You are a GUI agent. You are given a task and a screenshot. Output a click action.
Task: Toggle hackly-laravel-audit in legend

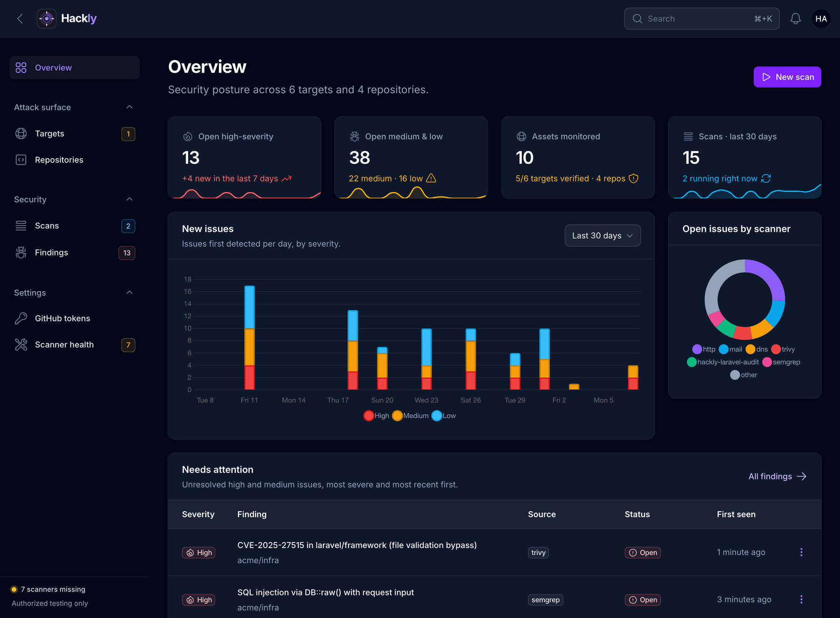click(x=723, y=362)
